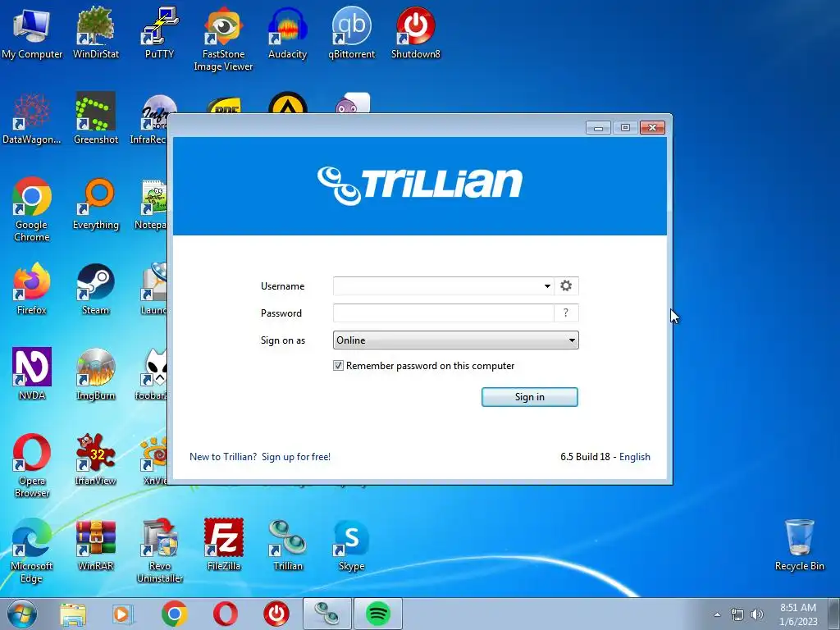
Task: Minimize the Trillian login window
Action: 598,127
